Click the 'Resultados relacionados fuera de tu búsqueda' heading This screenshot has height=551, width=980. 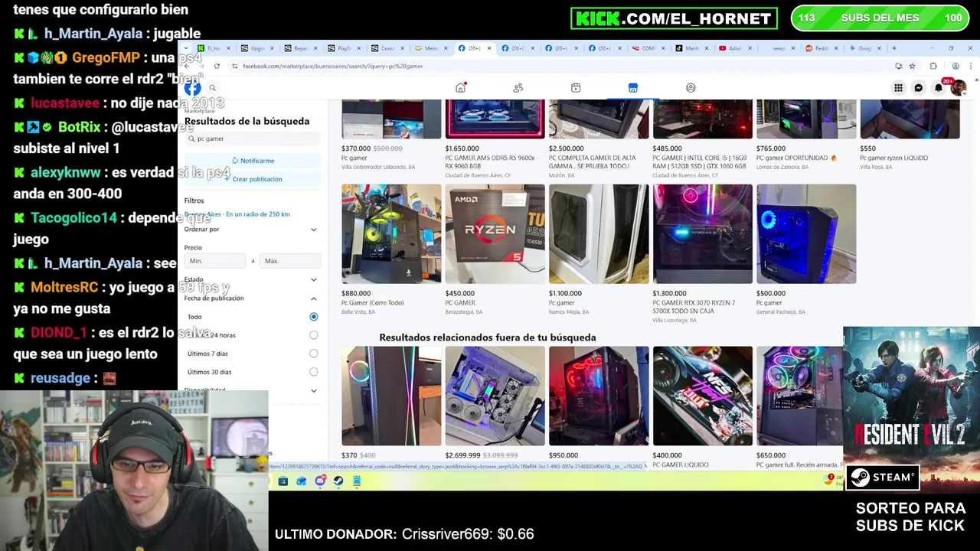coord(488,337)
